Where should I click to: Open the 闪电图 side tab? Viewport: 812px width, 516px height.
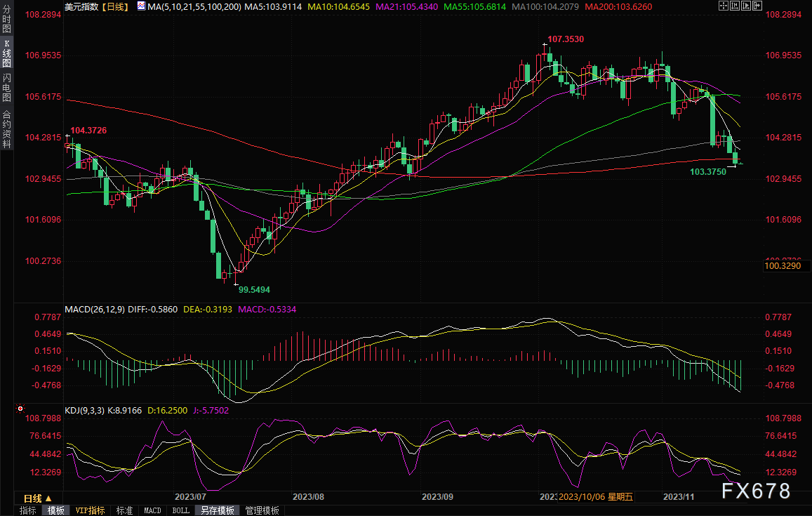pos(7,88)
